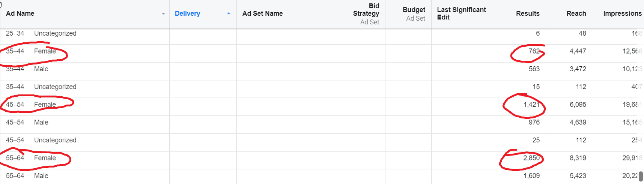Select the 35–44 Female row
Screen dimensions: 644x184
[322, 51]
